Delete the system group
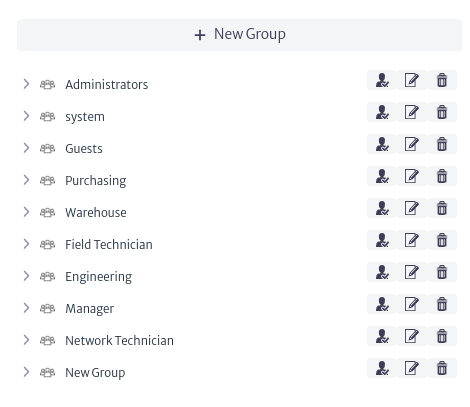 click(x=442, y=112)
